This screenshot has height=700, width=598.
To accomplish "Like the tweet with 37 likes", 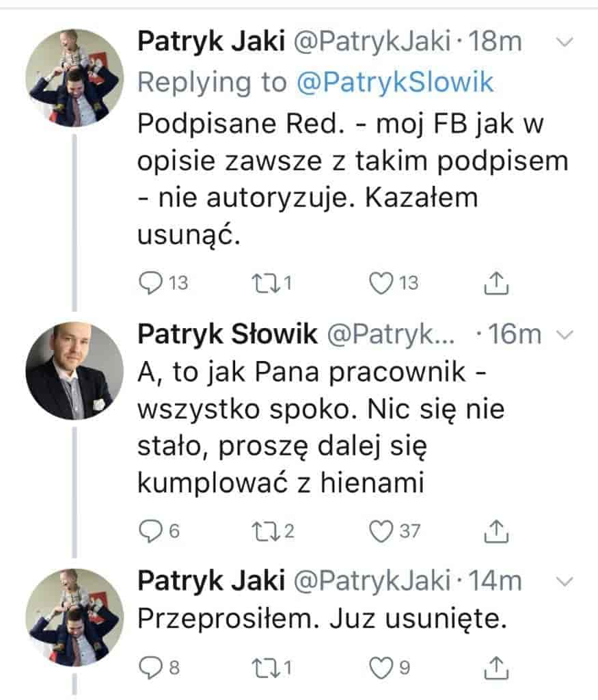I will 381,531.
